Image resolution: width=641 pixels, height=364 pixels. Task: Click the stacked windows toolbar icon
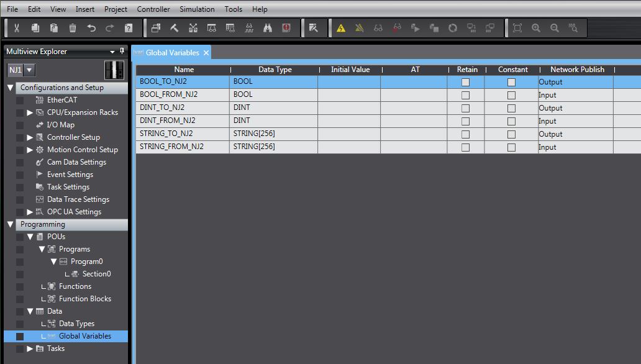(x=156, y=28)
